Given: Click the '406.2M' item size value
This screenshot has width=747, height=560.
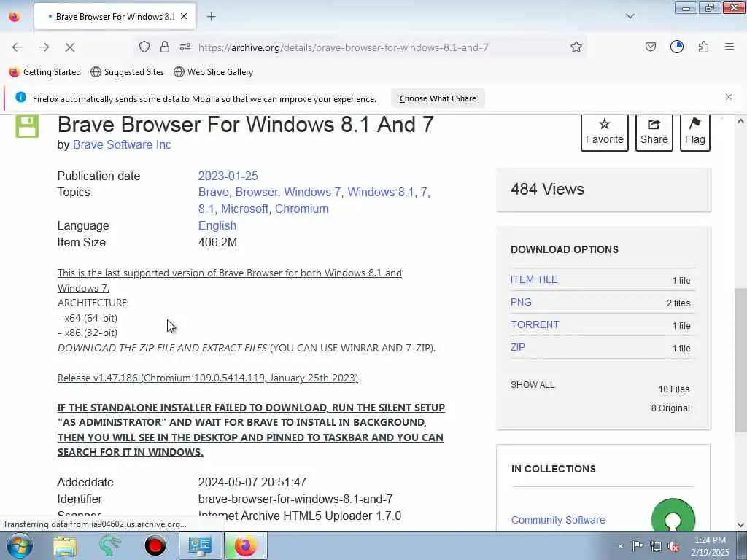Looking at the screenshot, I should [217, 242].
